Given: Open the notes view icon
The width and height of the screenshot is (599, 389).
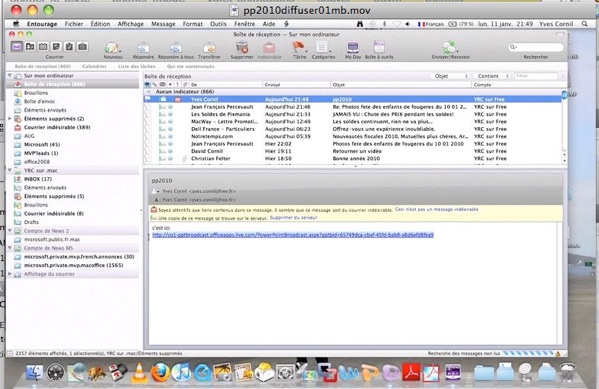Looking at the screenshot, I should pyautogui.click(x=56, y=47).
